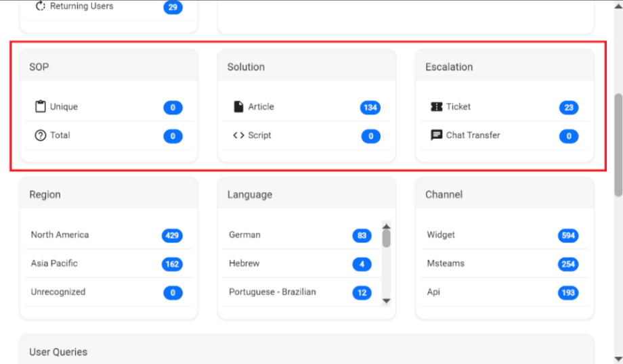Click the User Queries section header
This screenshot has height=364, width=623.
coord(58,352)
